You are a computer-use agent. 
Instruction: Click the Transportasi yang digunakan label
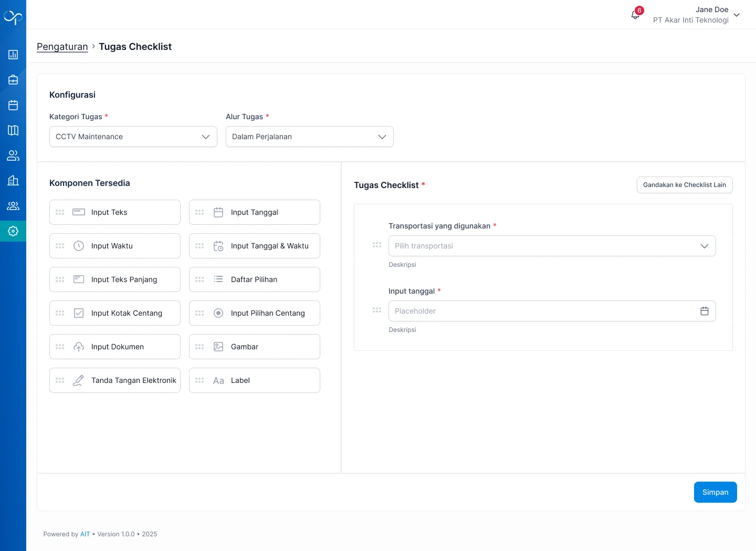[439, 226]
